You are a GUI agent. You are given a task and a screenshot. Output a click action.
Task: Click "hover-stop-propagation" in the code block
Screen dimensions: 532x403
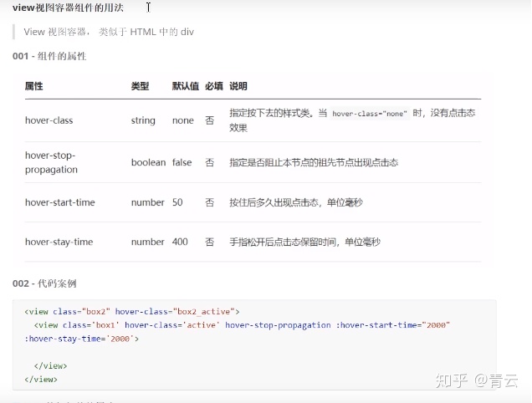[x=278, y=325]
